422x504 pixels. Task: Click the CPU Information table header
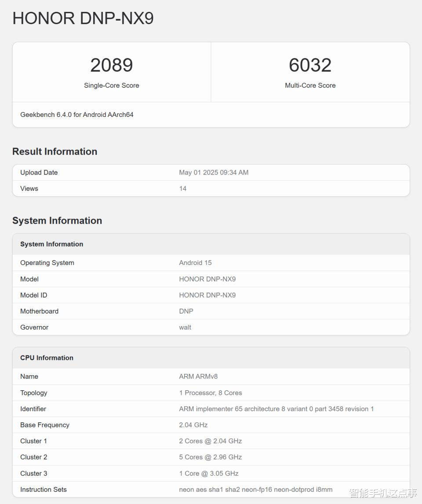[211, 358]
